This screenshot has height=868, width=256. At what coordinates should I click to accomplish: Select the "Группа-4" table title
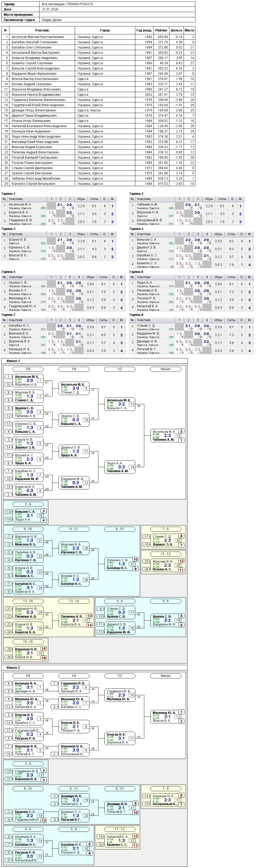(x=136, y=229)
